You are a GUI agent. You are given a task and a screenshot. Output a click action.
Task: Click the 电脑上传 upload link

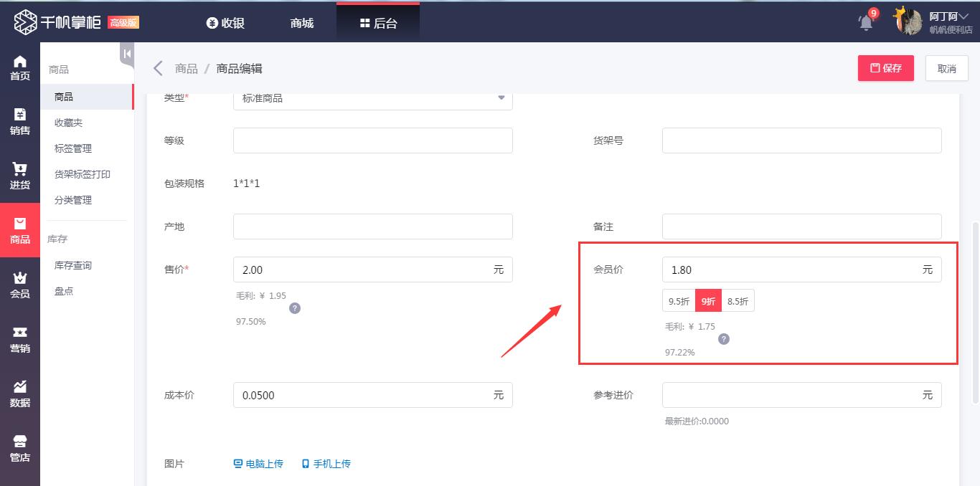[x=258, y=464]
